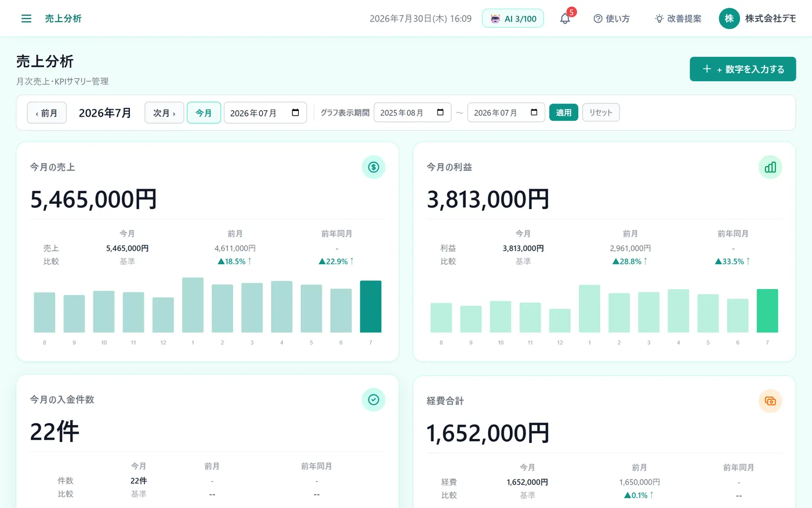Viewport: 812px width, 508px height.
Task: Go to next month with 次月
Action: tap(164, 113)
